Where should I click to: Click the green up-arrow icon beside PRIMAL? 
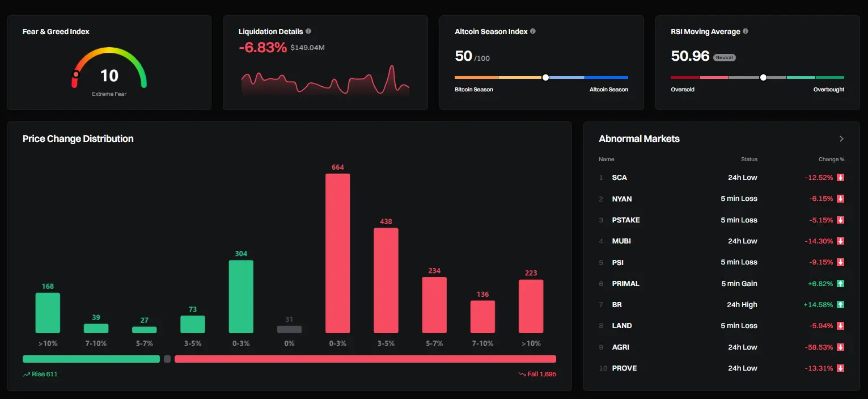pyautogui.click(x=841, y=283)
